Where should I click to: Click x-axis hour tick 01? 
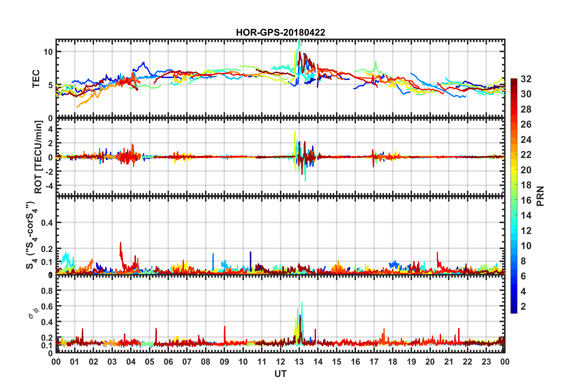coord(75,362)
